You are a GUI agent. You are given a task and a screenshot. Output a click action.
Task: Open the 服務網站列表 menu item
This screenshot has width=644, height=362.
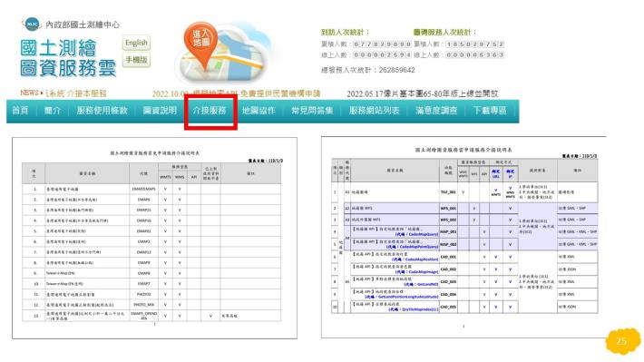click(x=375, y=111)
